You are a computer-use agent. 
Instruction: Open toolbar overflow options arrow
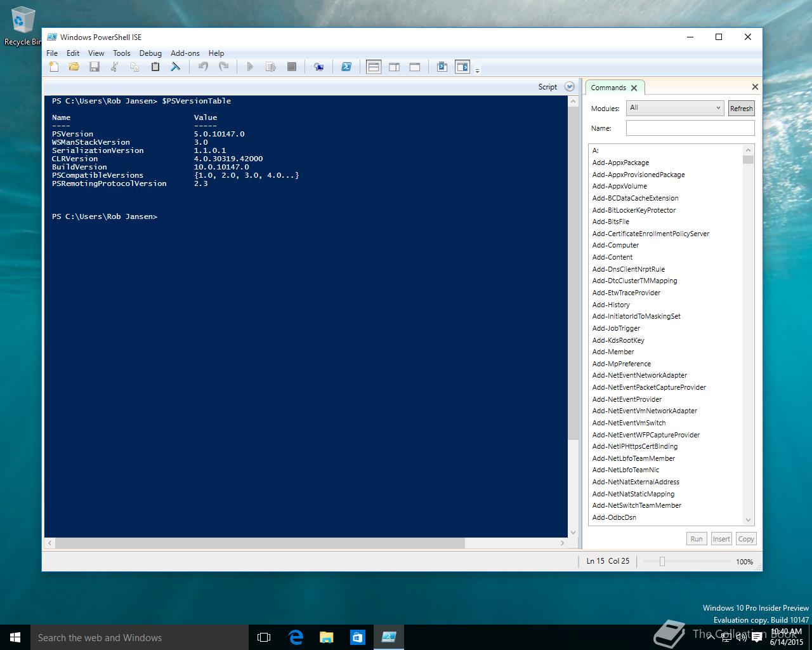click(477, 70)
